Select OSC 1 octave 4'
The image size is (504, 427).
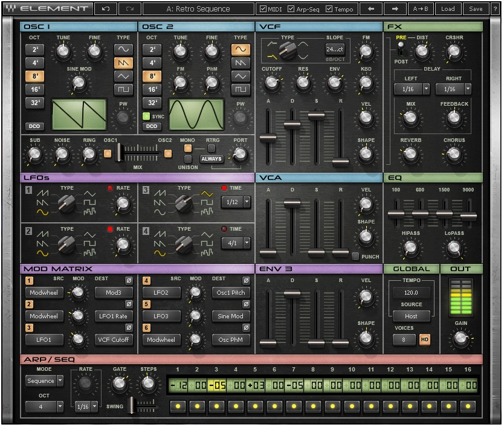pos(34,63)
